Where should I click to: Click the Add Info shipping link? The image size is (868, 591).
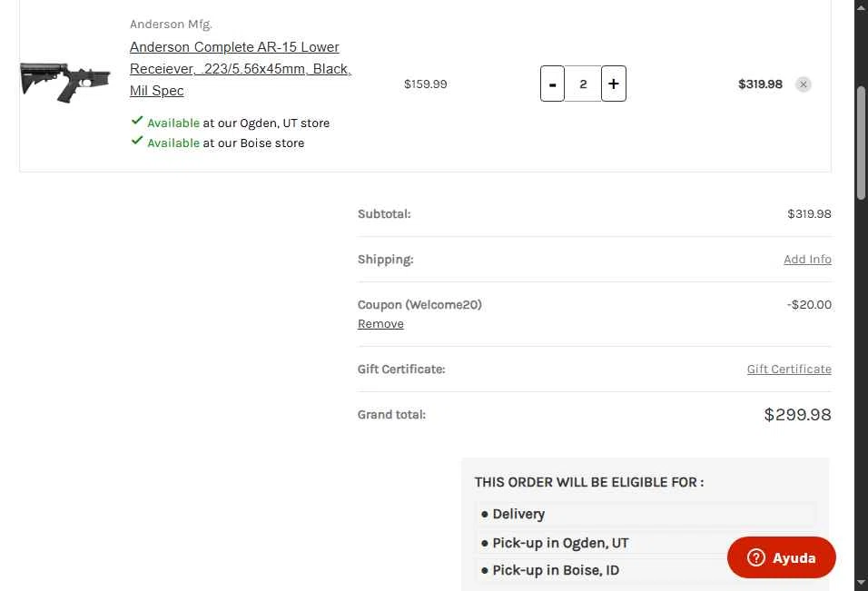(x=807, y=259)
